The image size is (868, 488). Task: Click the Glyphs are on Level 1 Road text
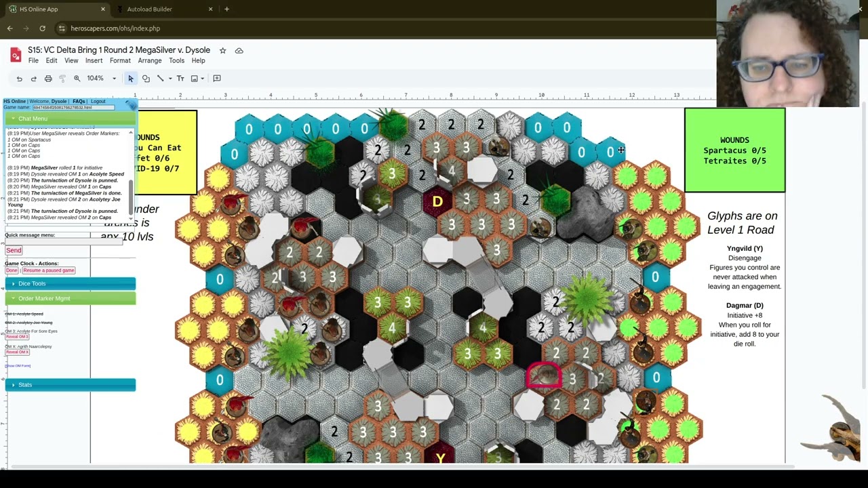pyautogui.click(x=743, y=223)
